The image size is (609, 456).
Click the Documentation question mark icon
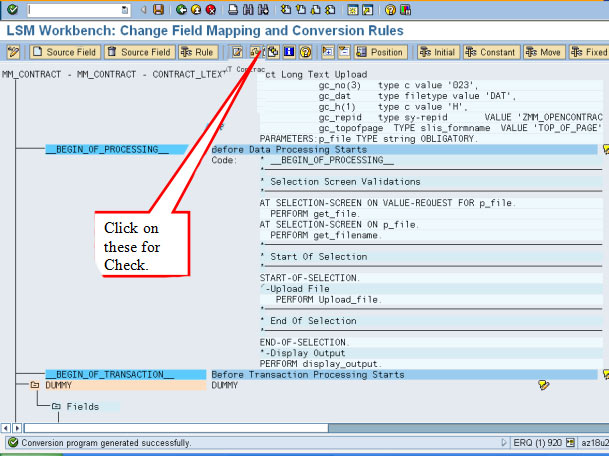click(x=305, y=52)
